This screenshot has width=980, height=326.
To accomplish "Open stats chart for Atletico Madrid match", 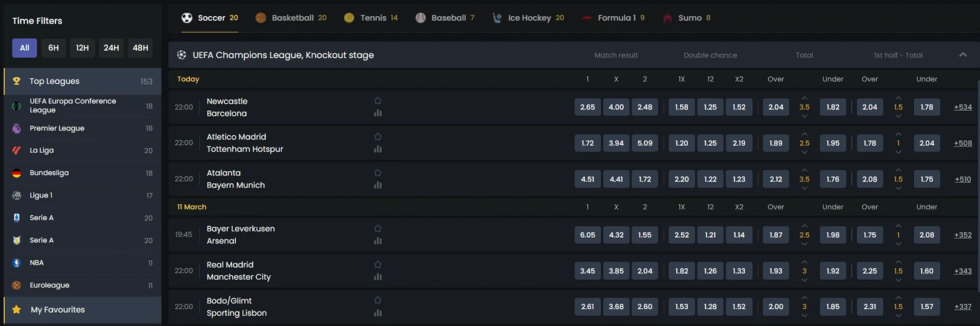I will point(378,149).
